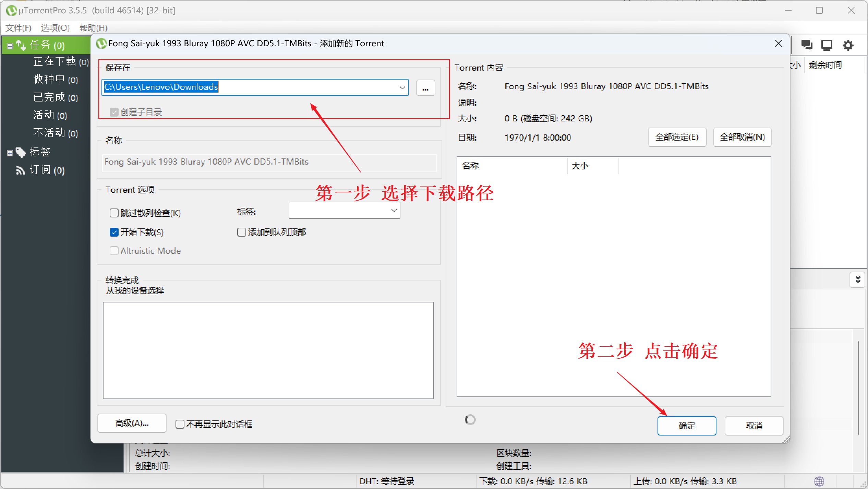Click the dialog resize grip corner
This screenshot has width=868, height=489.
786,439
